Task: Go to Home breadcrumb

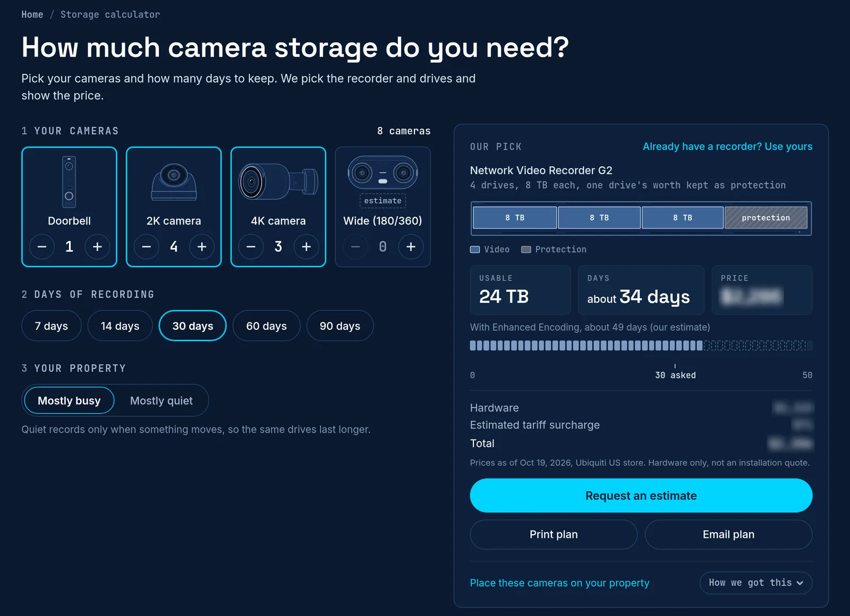Action: click(32, 14)
